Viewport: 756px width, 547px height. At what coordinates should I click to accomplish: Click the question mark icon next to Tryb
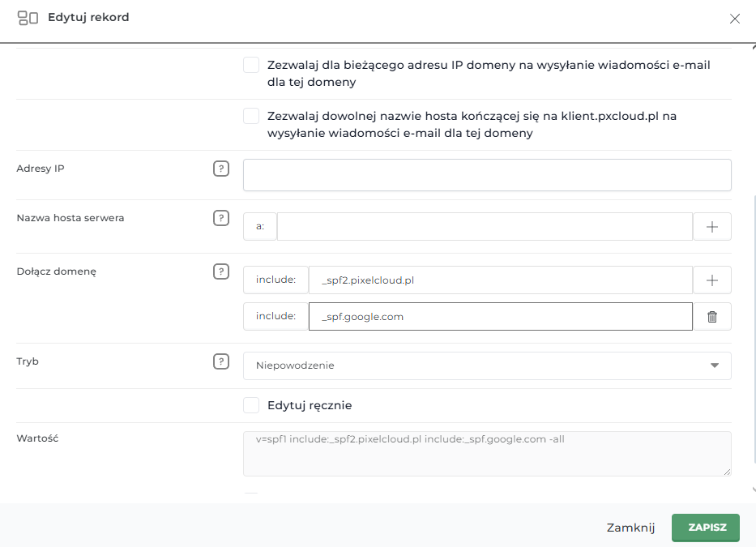220,361
